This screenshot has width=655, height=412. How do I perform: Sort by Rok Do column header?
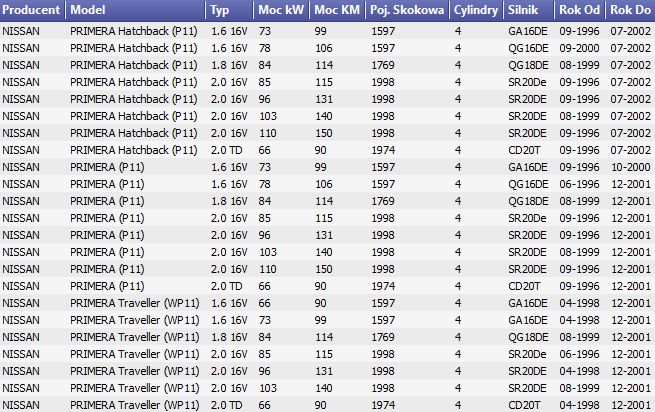coord(630,10)
